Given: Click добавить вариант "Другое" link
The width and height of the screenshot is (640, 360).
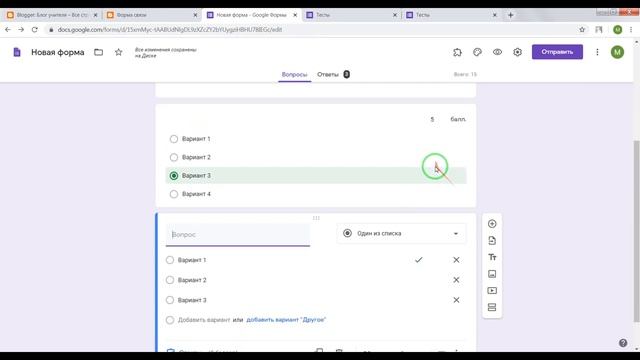Looking at the screenshot, I should tap(286, 320).
